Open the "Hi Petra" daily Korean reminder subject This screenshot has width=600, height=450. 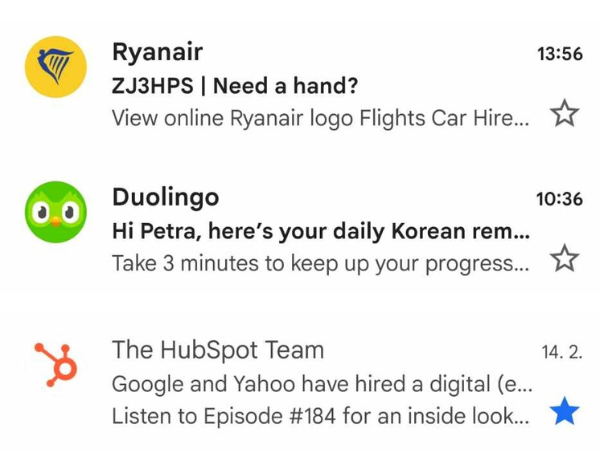pos(320,231)
